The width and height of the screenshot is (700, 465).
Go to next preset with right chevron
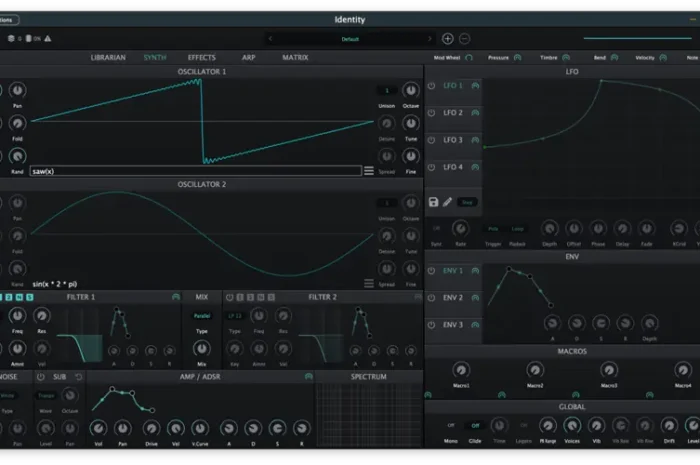429,39
